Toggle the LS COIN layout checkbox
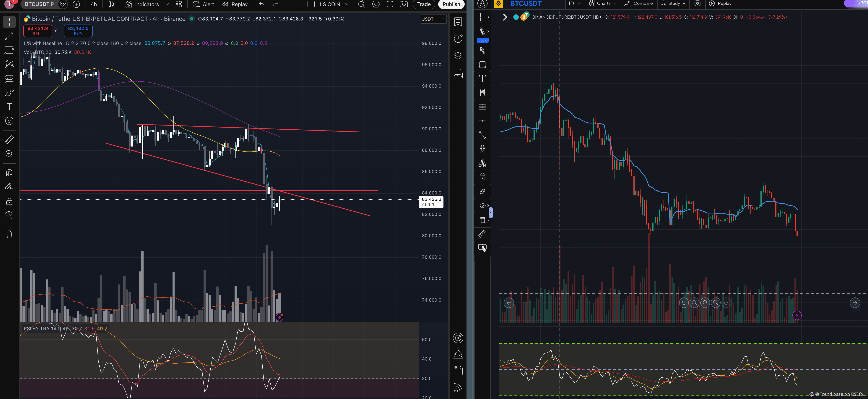Screen dimensions: 868x399 311,4
